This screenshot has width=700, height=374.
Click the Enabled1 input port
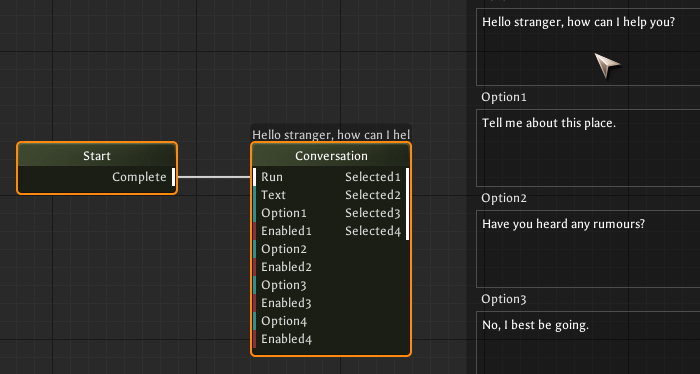click(254, 231)
